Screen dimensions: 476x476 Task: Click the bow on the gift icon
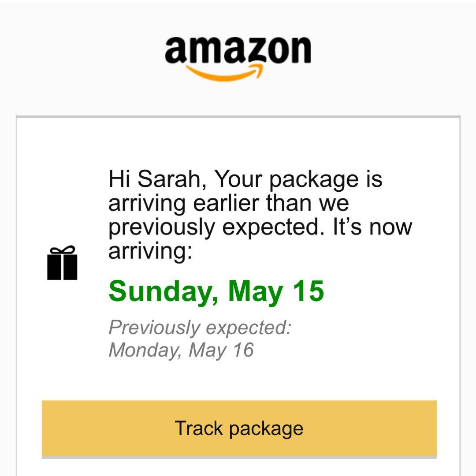[x=62, y=250]
